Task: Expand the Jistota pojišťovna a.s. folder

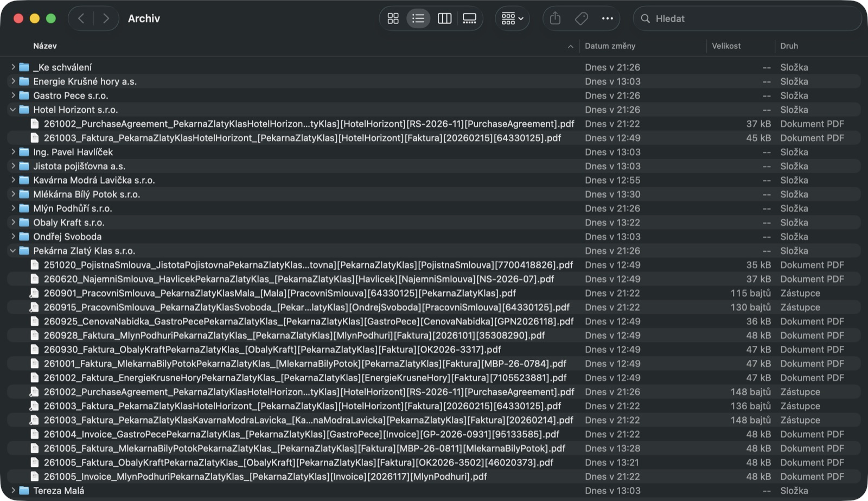Action: [13, 166]
